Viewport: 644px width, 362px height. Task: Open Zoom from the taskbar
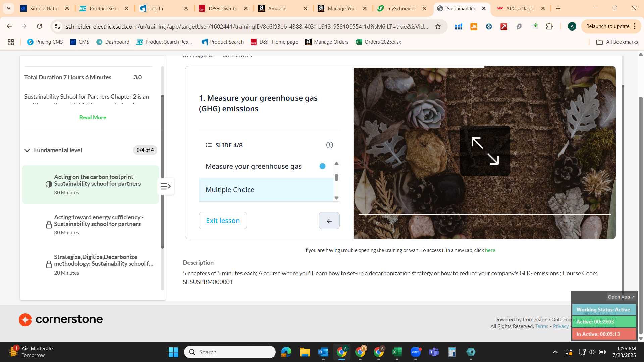416,352
